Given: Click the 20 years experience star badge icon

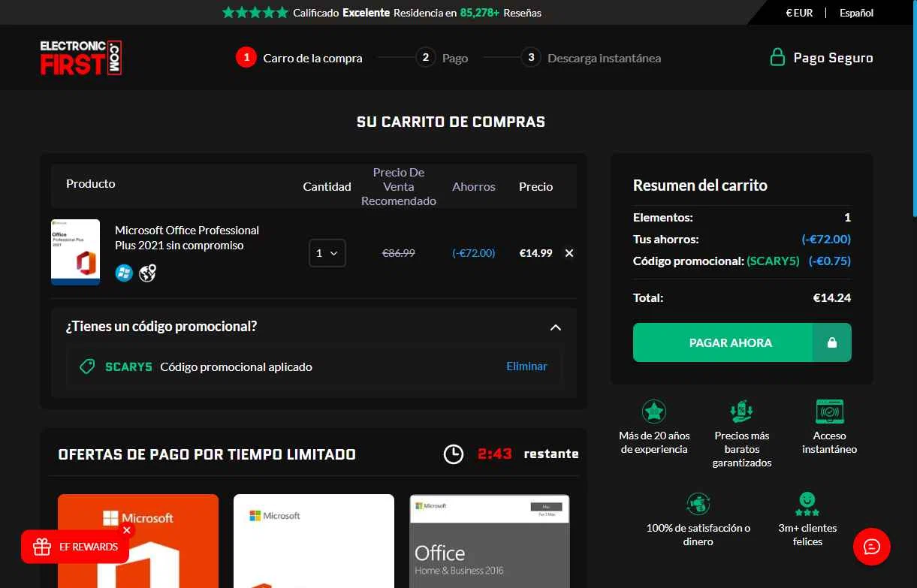Looking at the screenshot, I should pyautogui.click(x=654, y=411).
